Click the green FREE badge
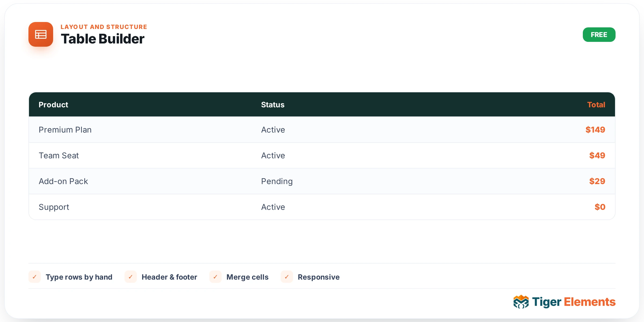Image resolution: width=644 pixels, height=322 pixels. (599, 35)
